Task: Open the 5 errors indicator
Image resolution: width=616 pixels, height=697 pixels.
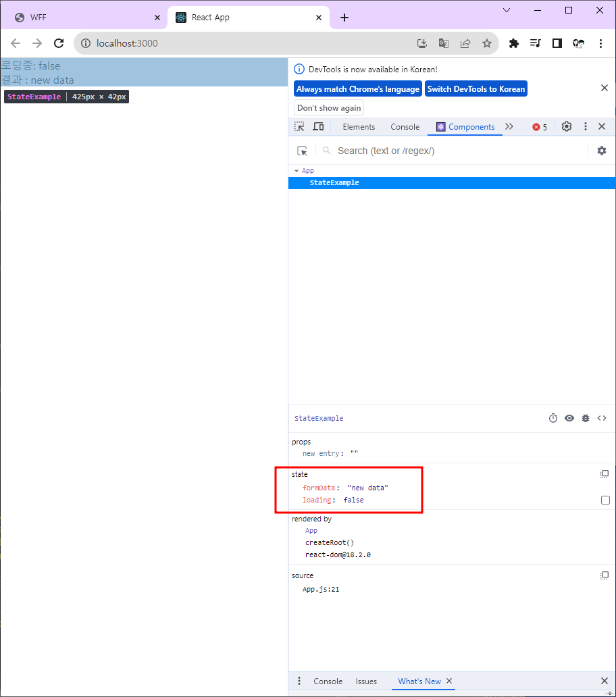Action: click(x=540, y=127)
